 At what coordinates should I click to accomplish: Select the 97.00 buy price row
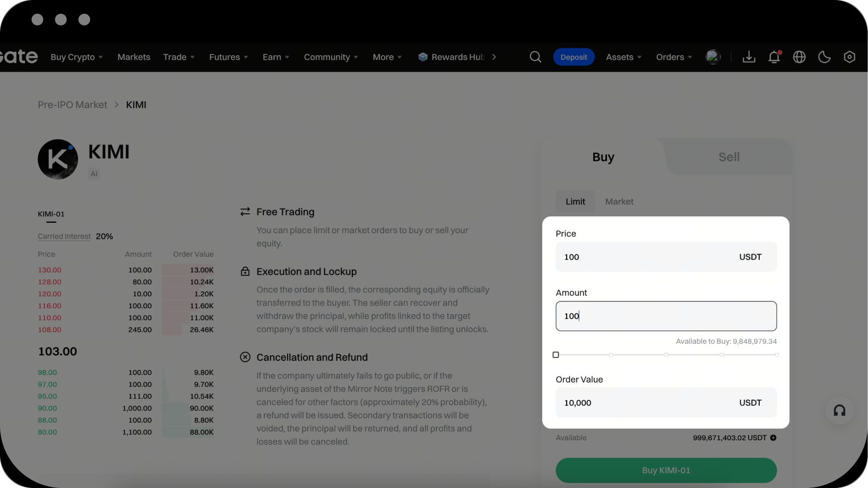coord(126,385)
